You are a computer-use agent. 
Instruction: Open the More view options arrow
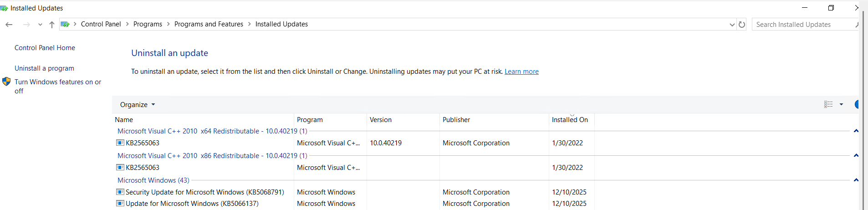point(841,104)
